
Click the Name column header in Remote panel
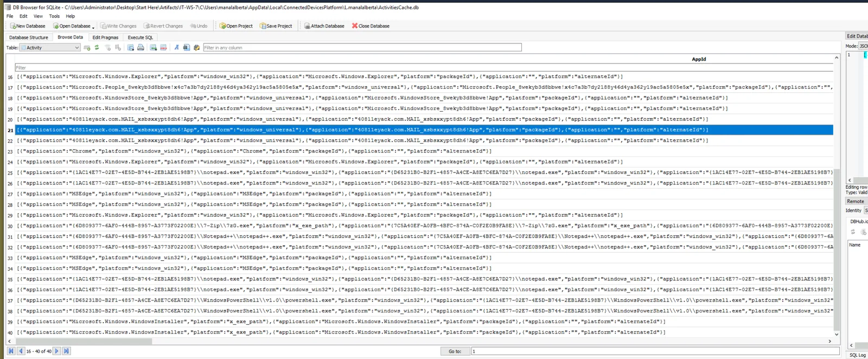pyautogui.click(x=858, y=245)
